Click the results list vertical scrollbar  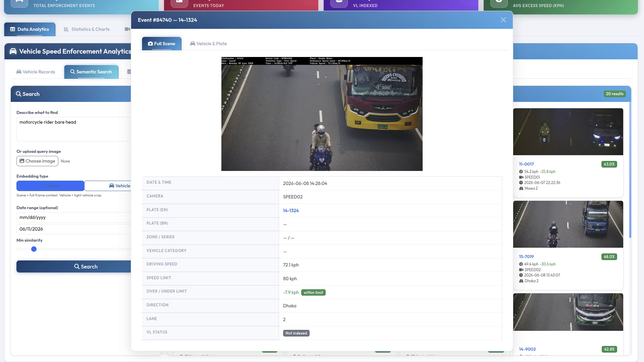point(630,170)
